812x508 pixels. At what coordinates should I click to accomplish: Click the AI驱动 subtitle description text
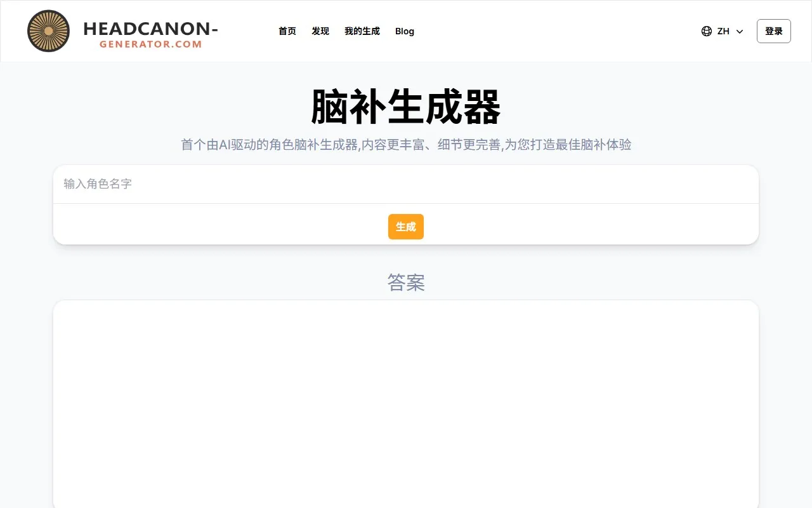click(406, 145)
